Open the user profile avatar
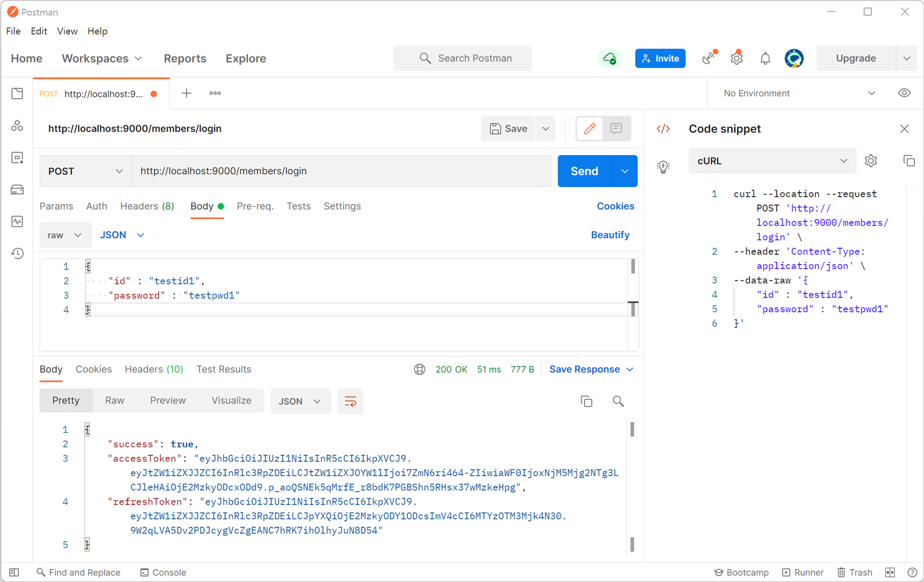This screenshot has width=924, height=582. [x=794, y=58]
